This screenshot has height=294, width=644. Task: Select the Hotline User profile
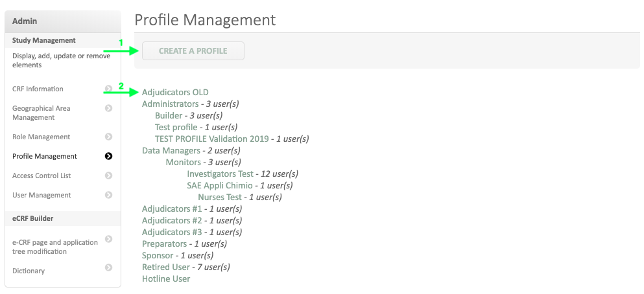coord(166,278)
